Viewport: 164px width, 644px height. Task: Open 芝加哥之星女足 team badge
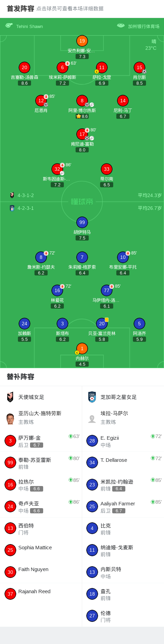click(92, 397)
